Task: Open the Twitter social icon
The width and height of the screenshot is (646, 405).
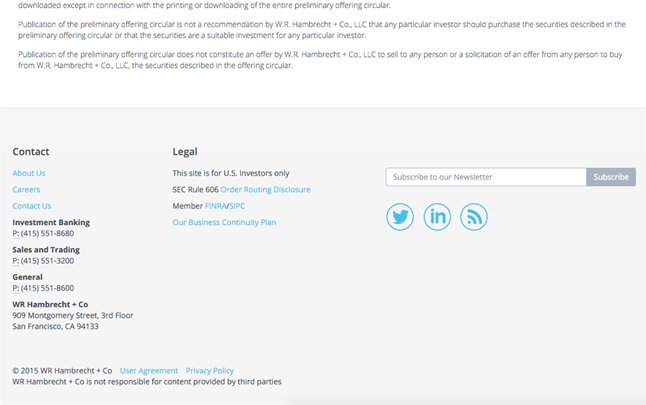Action: [400, 217]
